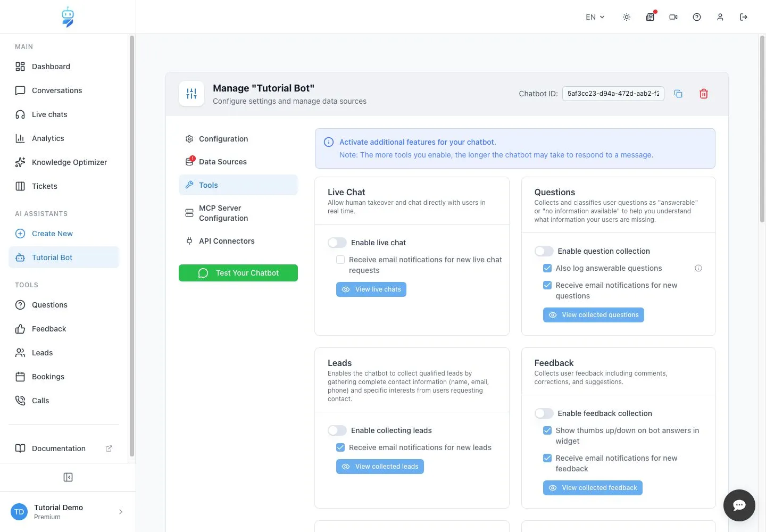Open Knowledge Optimizer
Image resolution: width=766 pixels, height=532 pixels.
[x=64, y=162]
